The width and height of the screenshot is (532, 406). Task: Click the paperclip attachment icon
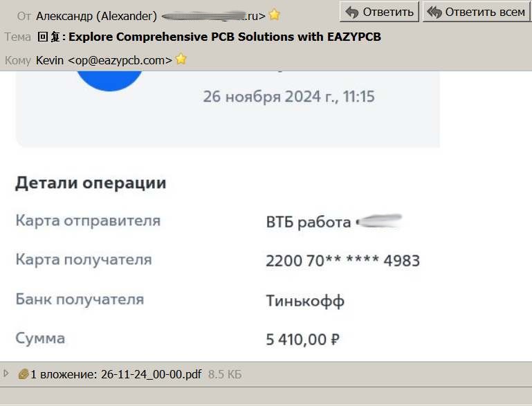click(23, 374)
